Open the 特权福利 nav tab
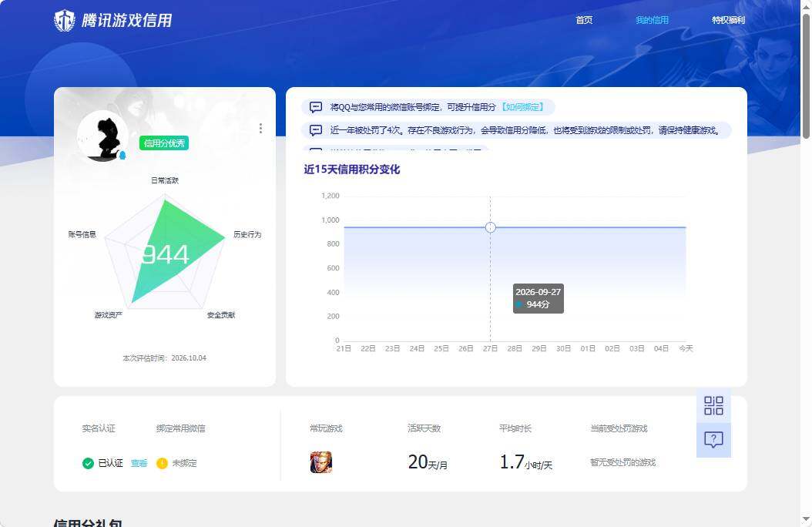The image size is (812, 527). tap(728, 20)
